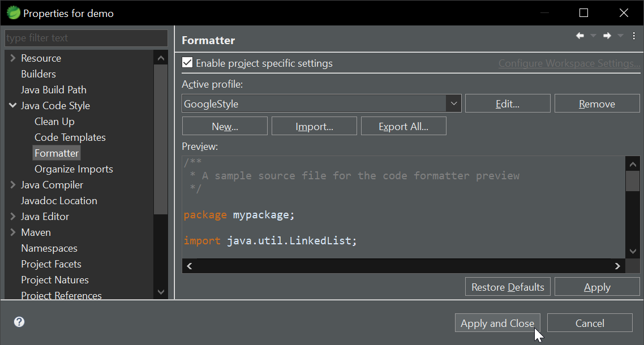
Task: Click the Remove profile button
Action: tap(597, 103)
